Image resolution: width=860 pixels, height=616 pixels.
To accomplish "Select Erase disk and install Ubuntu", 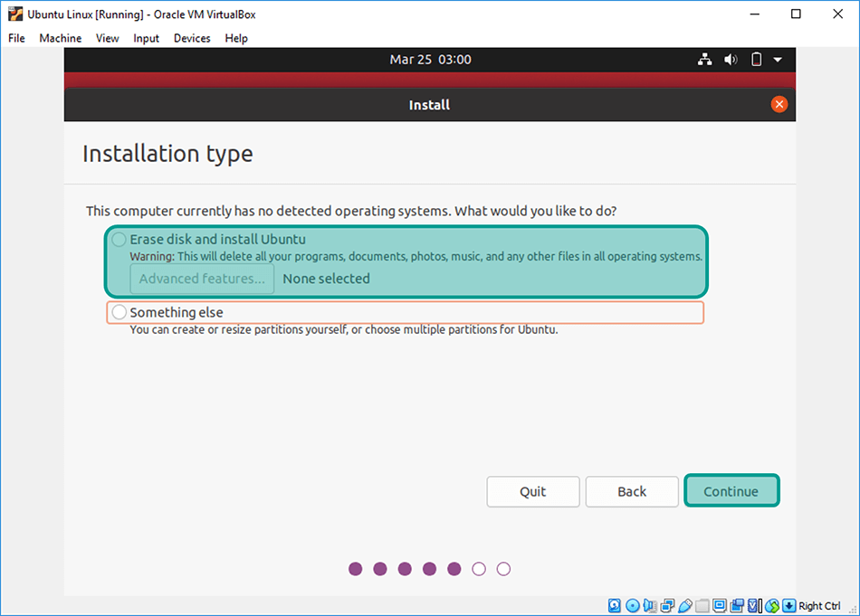I will tap(119, 240).
